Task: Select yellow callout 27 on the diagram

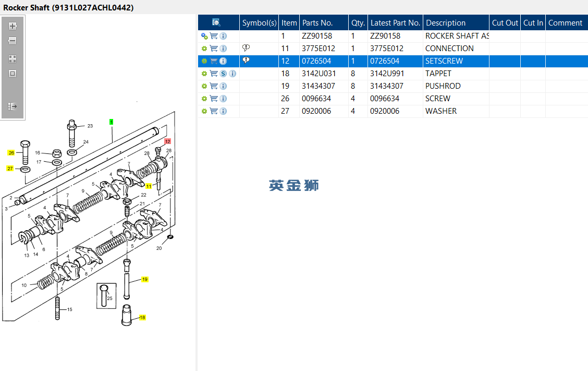Action: click(10, 168)
